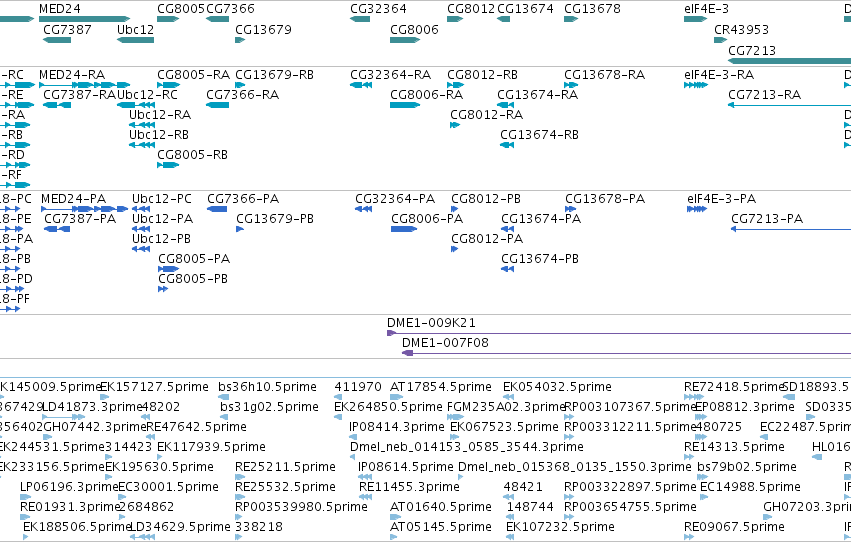Click the EK067523.5prime EST label
The width and height of the screenshot is (851, 542).
pyautogui.click(x=504, y=427)
